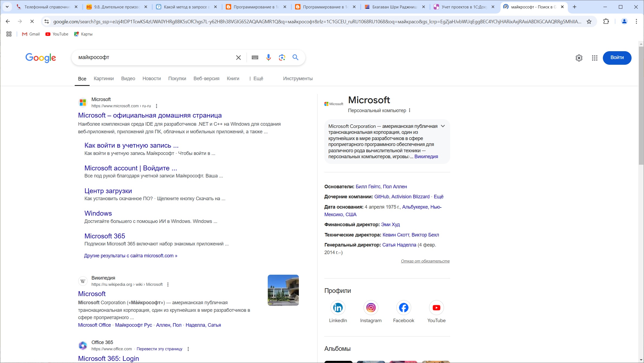Open the browser Extensions puzzle icon
This screenshot has height=363, width=644.
coord(606,21)
